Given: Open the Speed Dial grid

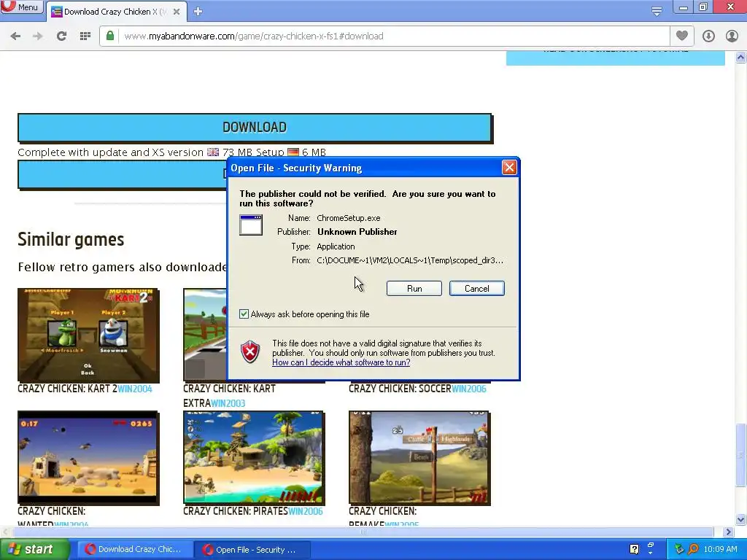Looking at the screenshot, I should (x=85, y=36).
